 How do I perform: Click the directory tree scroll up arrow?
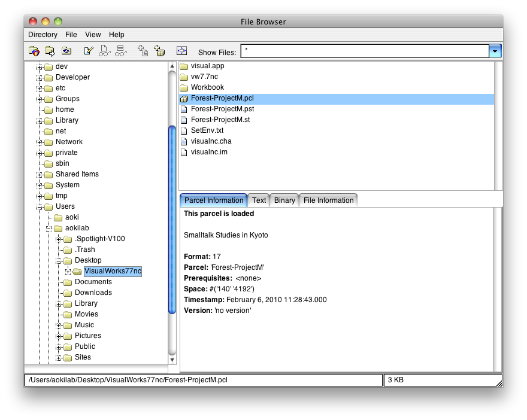point(172,66)
